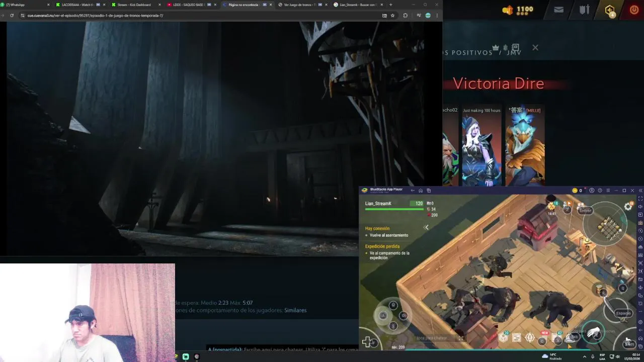Screen dimensions: 644x362
Task: Switch to the WhatsApp browser tab
Action: 25,5
